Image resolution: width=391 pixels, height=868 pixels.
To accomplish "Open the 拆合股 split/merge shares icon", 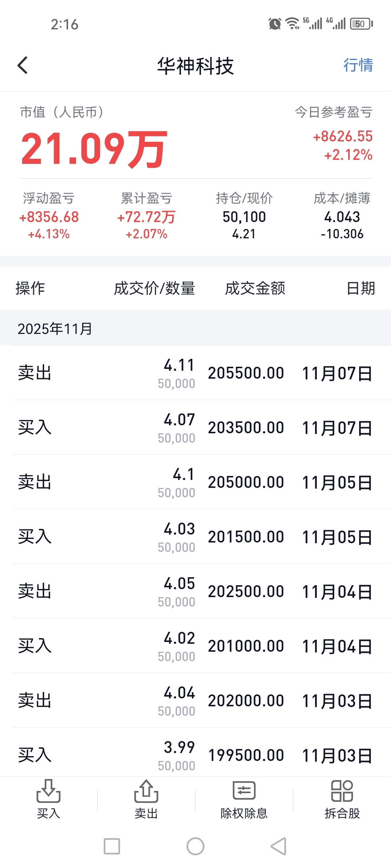I will (342, 799).
